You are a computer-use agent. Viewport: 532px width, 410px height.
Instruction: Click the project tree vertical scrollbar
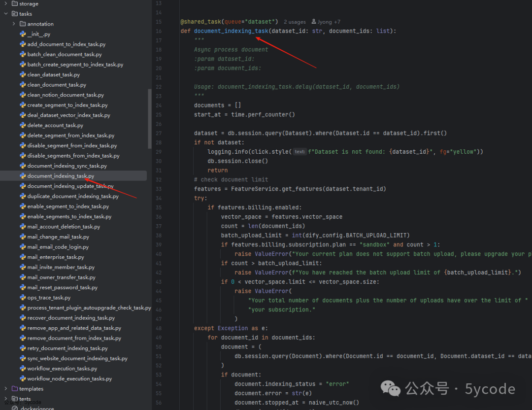pos(150,118)
